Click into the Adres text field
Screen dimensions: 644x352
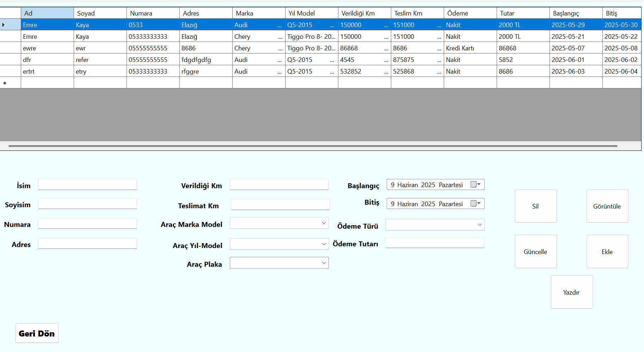[87, 243]
